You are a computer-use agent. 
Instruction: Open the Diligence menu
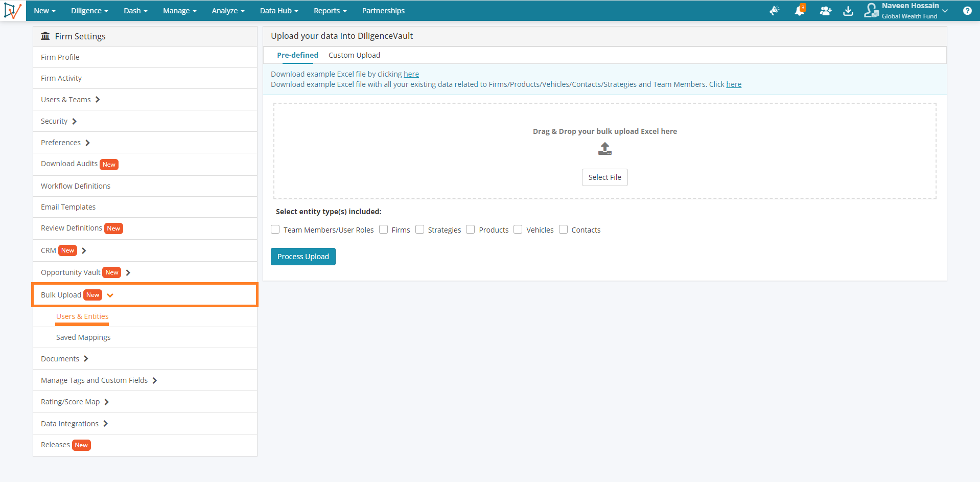click(x=89, y=11)
